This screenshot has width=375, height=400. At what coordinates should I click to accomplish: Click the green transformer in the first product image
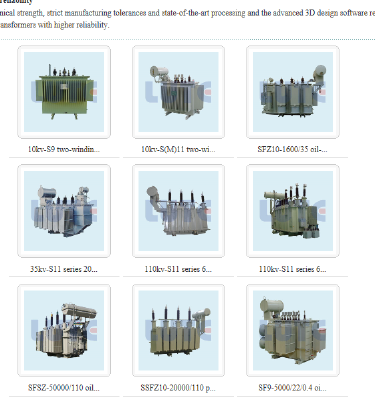click(x=64, y=93)
